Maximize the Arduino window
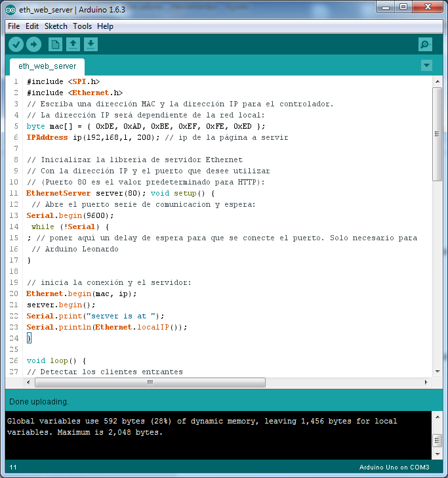This screenshot has height=478, width=448. click(403, 7)
